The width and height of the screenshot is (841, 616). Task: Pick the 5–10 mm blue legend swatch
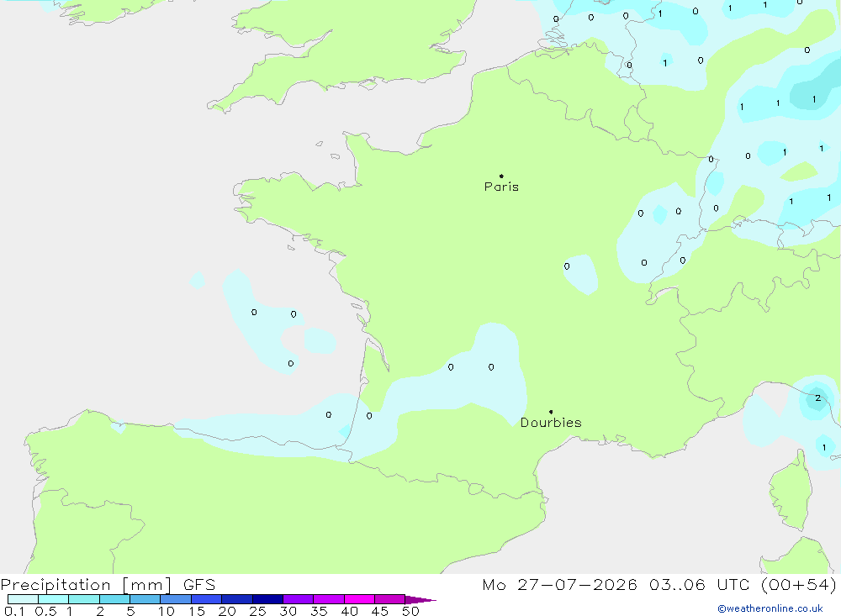(145, 599)
